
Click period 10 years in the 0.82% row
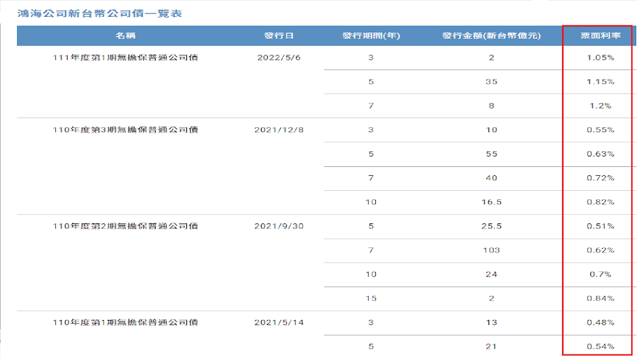click(x=371, y=202)
